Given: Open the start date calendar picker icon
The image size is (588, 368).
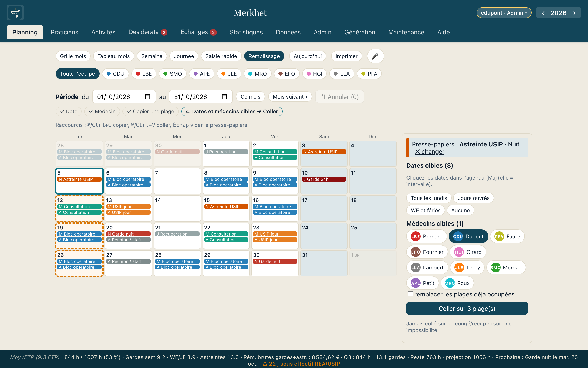Looking at the screenshot, I should point(147,97).
